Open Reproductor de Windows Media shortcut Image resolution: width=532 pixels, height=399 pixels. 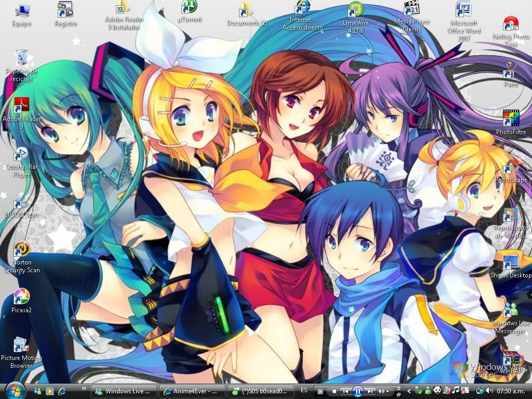pyautogui.click(x=511, y=222)
